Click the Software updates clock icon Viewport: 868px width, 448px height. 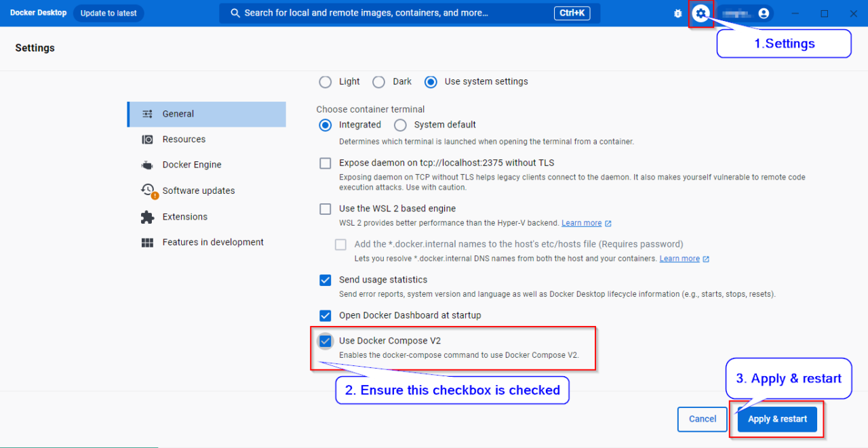click(x=148, y=190)
